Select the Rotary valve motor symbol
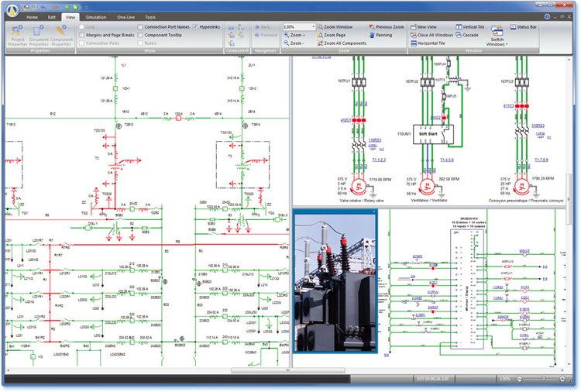The width and height of the screenshot is (581, 392). point(358,186)
